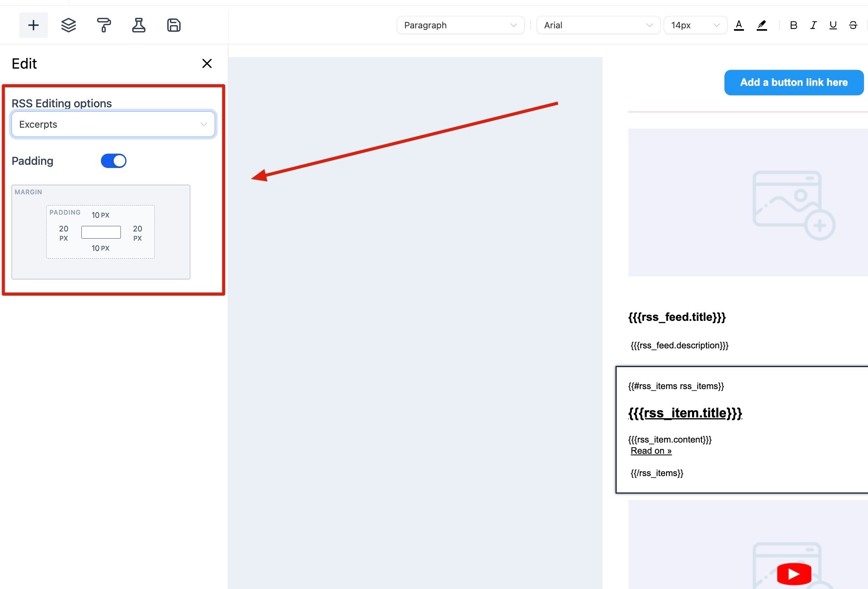This screenshot has height=589, width=868.
Task: Click the plus add-element icon
Action: click(34, 25)
